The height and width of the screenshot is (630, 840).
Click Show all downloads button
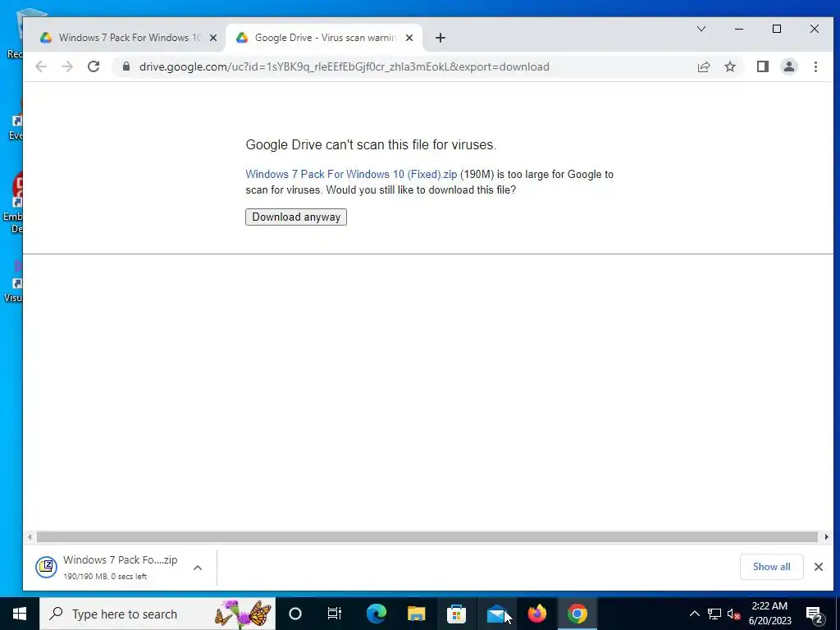771,567
